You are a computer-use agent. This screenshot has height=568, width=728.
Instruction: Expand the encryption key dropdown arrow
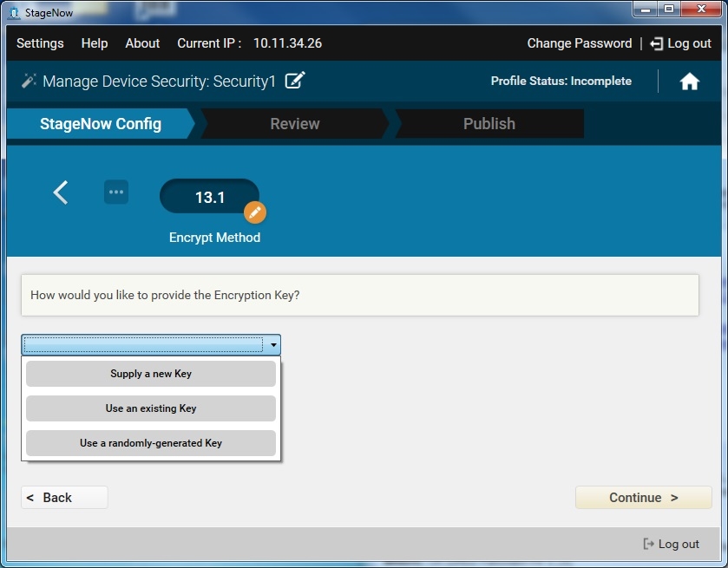273,345
